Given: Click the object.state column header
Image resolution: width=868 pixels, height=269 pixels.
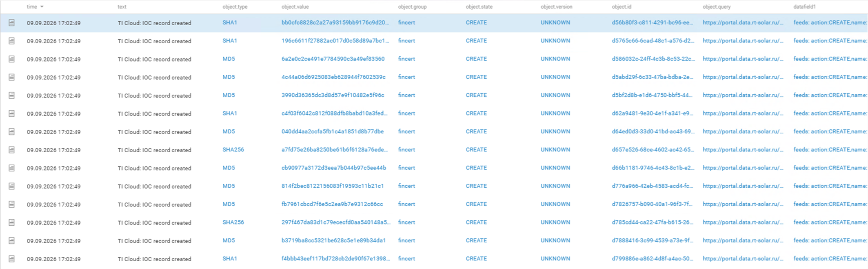Looking at the screenshot, I should point(480,7).
